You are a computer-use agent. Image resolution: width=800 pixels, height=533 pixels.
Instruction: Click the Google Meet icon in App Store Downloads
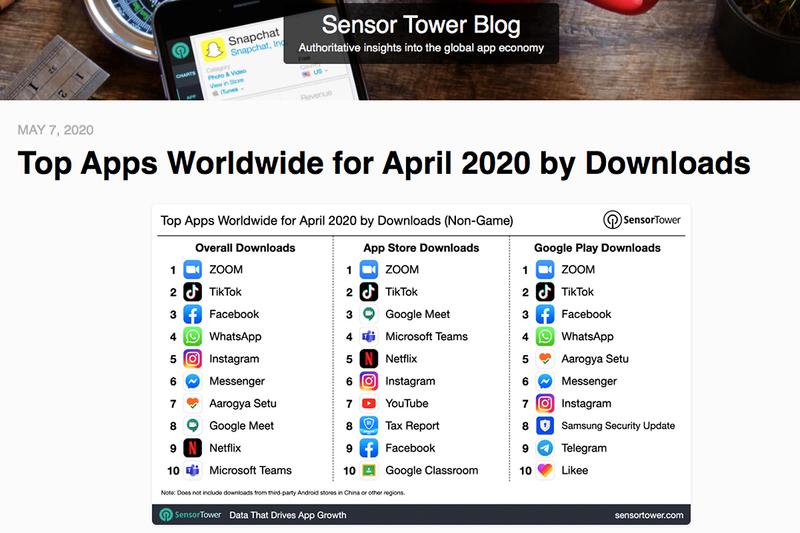point(369,314)
